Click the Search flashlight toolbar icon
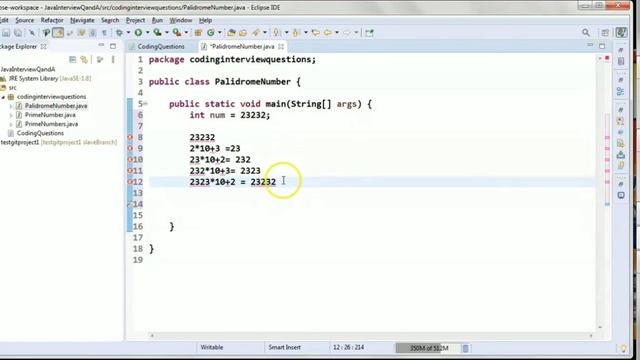The height and width of the screenshot is (360, 640). coord(256,33)
